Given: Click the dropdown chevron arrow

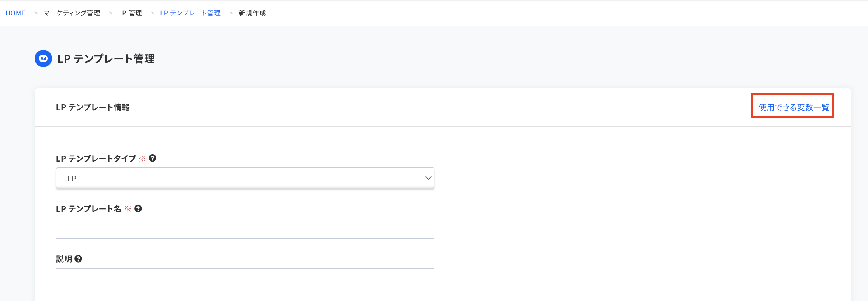Looking at the screenshot, I should click(x=428, y=178).
